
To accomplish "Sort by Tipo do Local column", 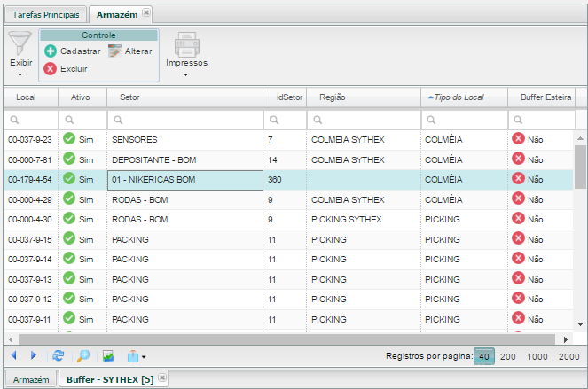I will [464, 97].
